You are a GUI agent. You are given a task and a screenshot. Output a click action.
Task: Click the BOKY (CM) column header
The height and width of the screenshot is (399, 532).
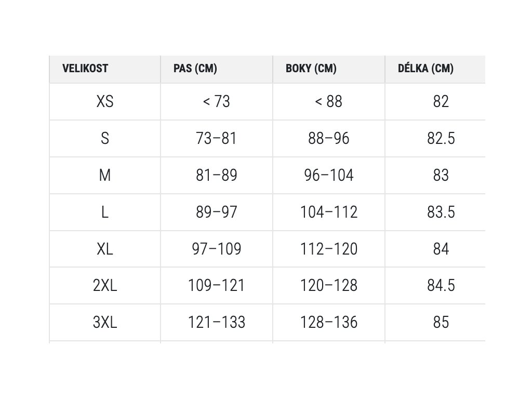coord(311,69)
